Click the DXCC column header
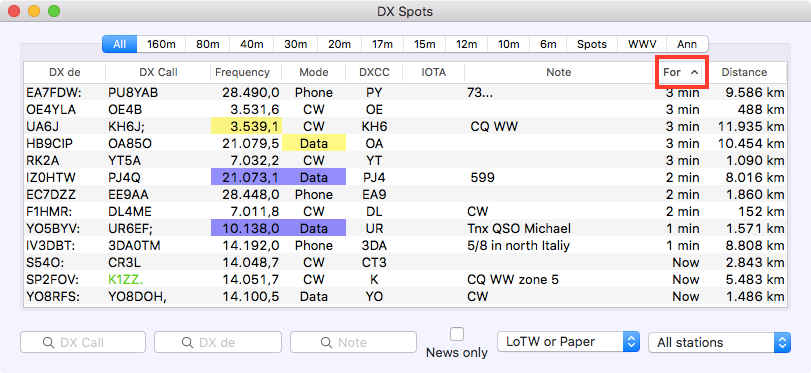 (374, 72)
